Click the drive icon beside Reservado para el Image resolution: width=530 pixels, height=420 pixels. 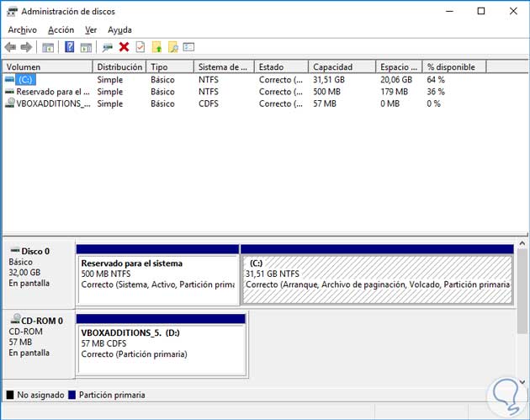[x=9, y=91]
